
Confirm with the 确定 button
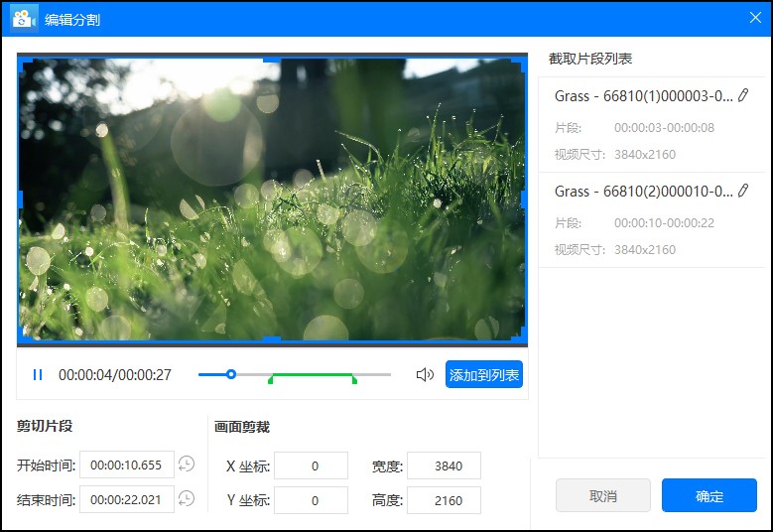[x=709, y=495]
